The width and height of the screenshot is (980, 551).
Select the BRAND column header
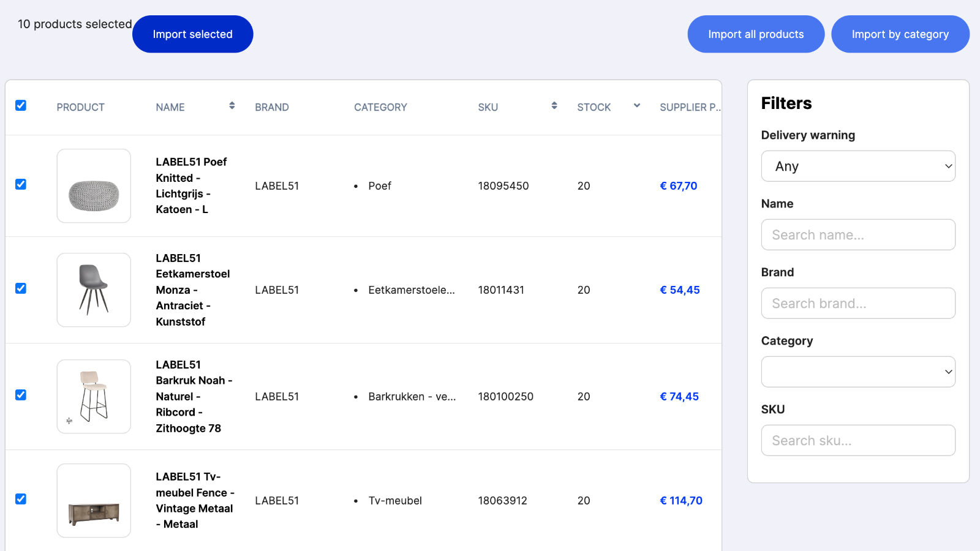[272, 107]
